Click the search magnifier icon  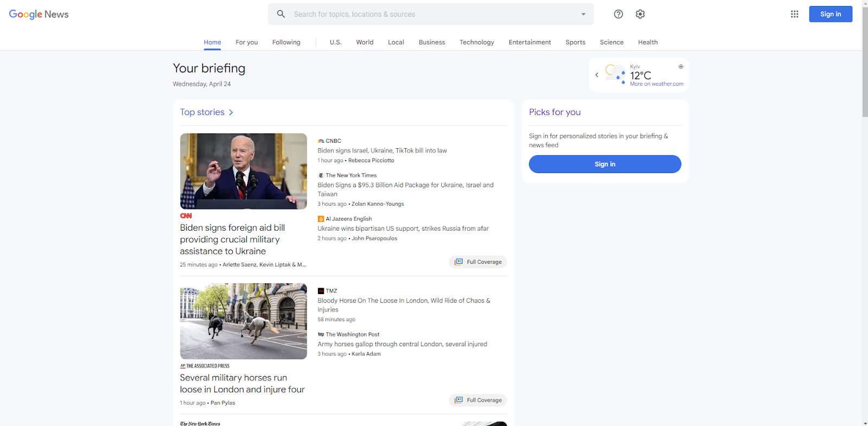(x=281, y=14)
